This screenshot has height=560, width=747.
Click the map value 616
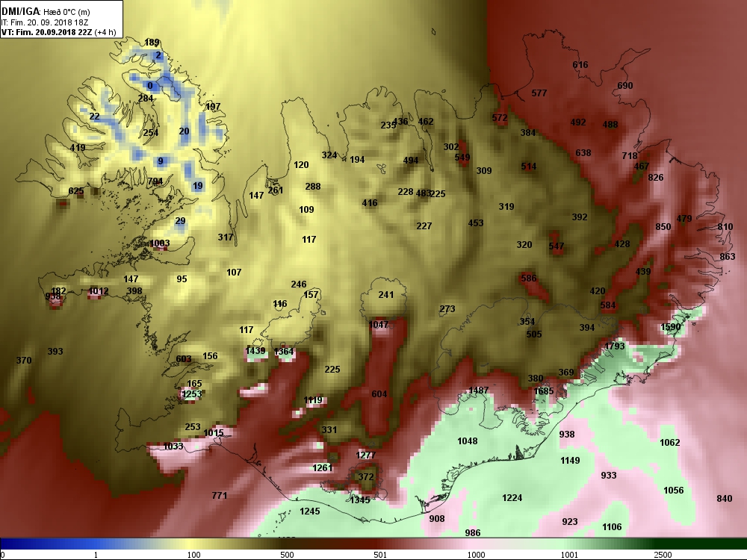point(580,65)
